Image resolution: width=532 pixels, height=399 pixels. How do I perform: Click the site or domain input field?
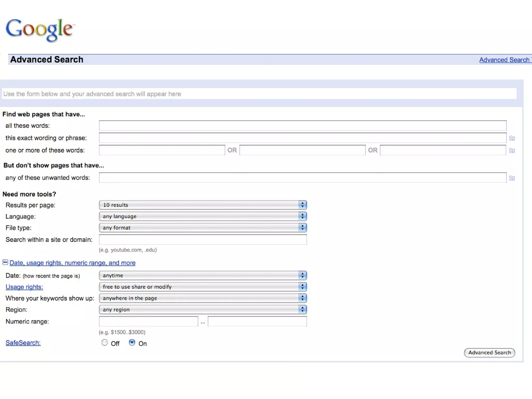coord(203,240)
